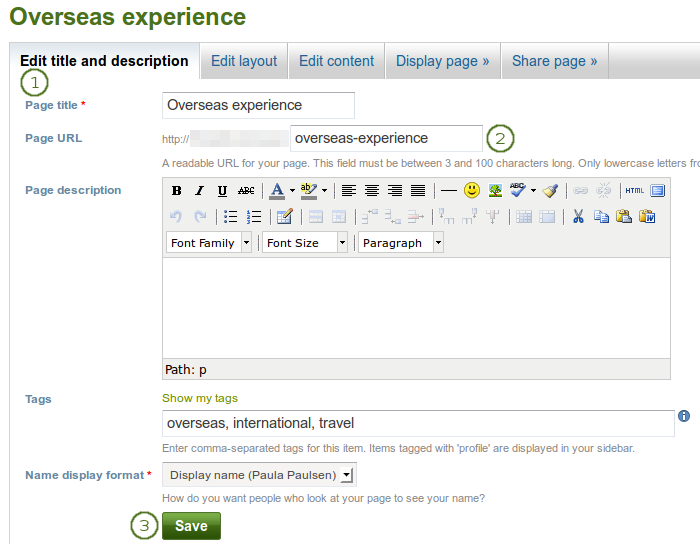Viewport: 700px width, 544px height.
Task: Toggle strikethrough text formatting
Action: tap(245, 191)
